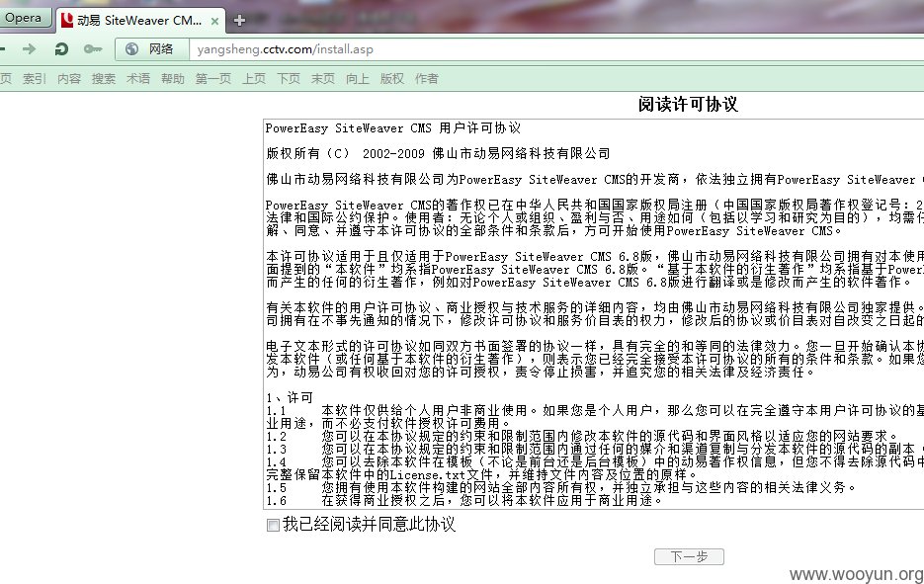Click the 下一步 button
This screenshot has width=924, height=584.
tap(689, 556)
